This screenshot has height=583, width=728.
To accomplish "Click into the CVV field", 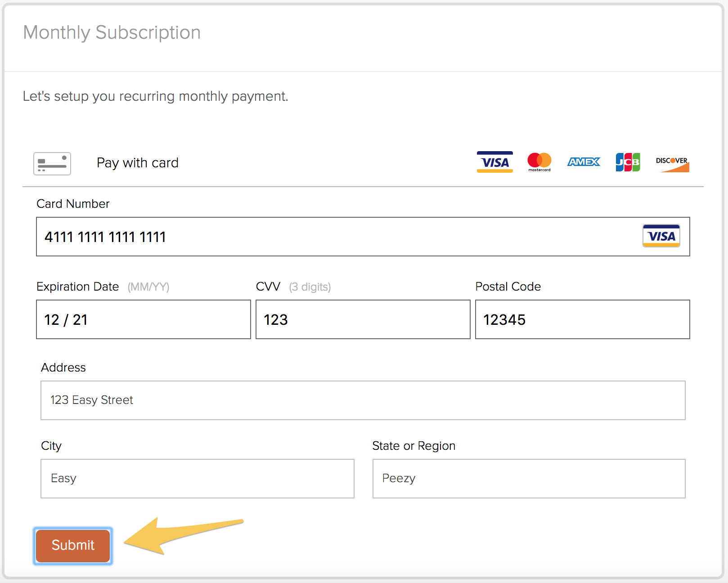I will [x=363, y=319].
